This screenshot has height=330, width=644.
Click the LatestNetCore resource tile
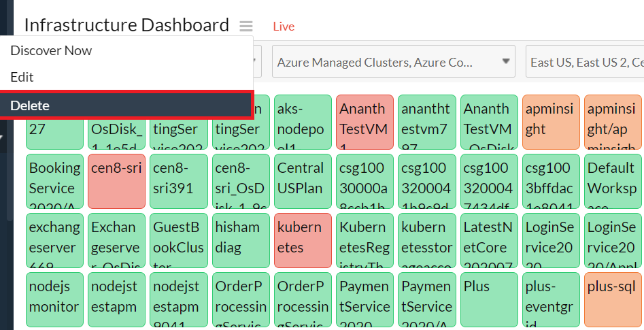[x=488, y=240]
